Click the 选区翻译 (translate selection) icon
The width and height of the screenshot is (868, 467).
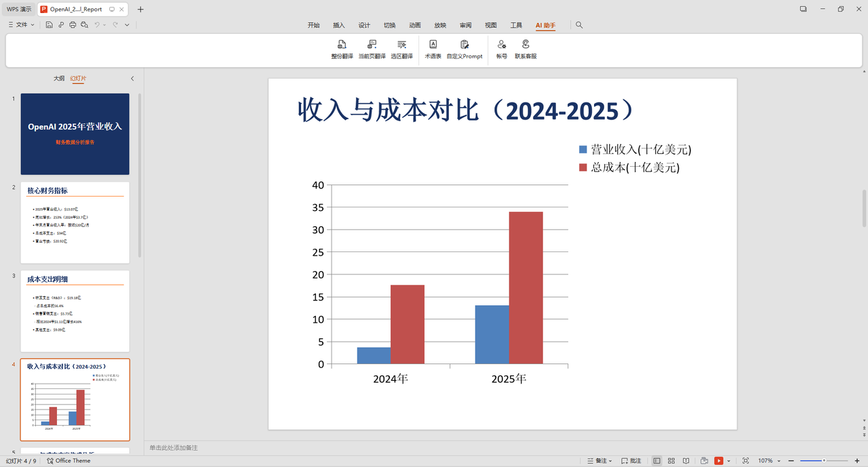click(x=401, y=44)
